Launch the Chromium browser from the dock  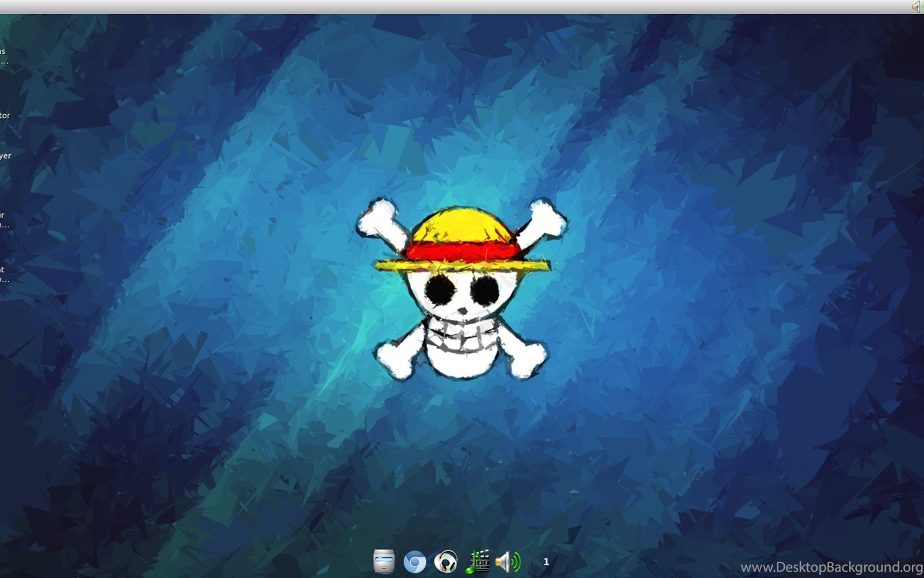tap(415, 563)
